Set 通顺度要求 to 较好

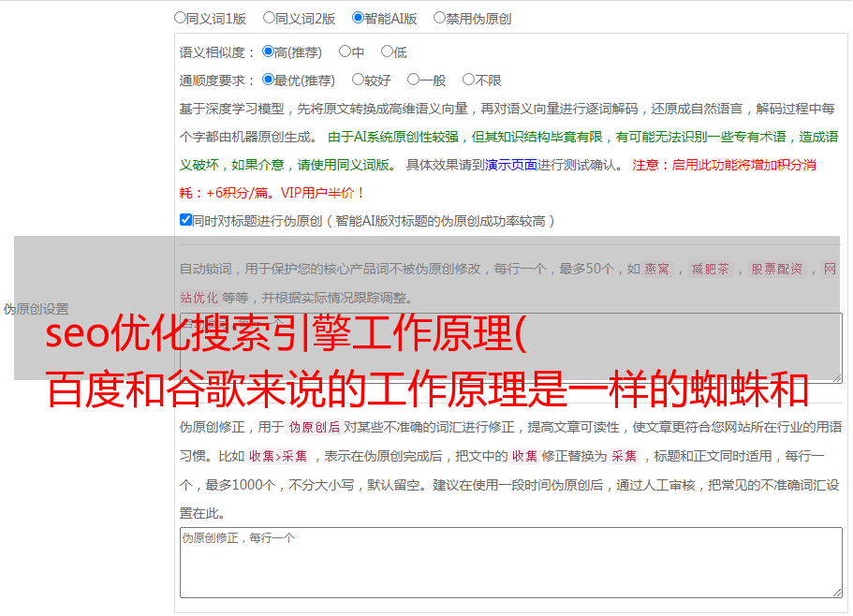358,80
